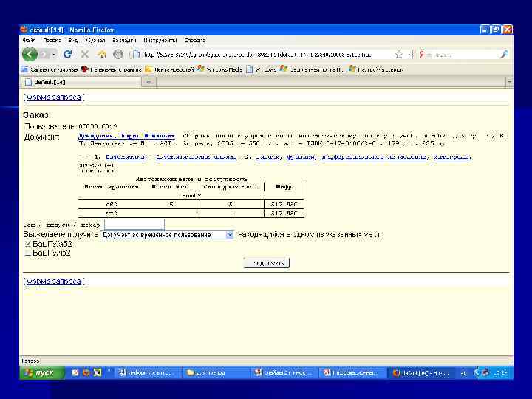This screenshot has height=399, width=532.
Task: Click the Firefox logo in the title bar
Action: [x=24, y=30]
